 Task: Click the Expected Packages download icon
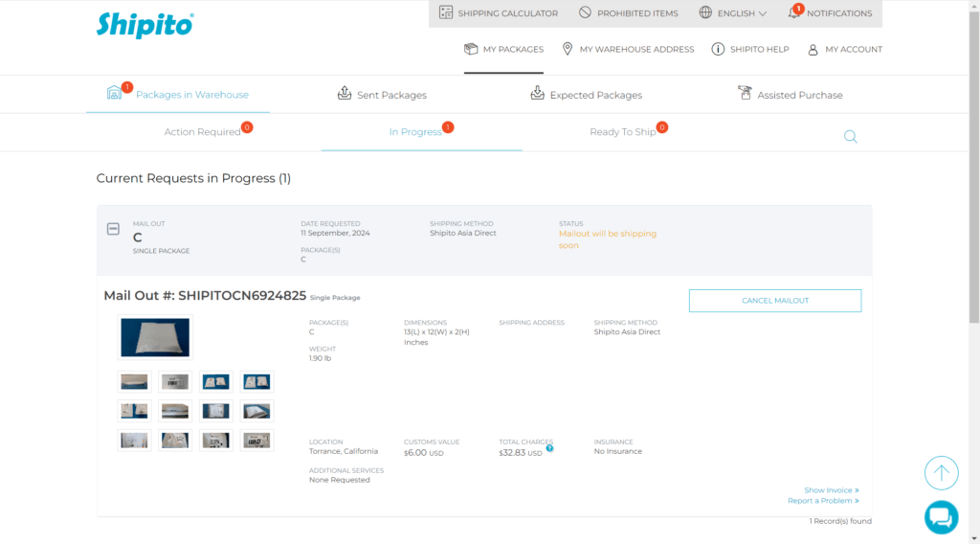point(538,93)
